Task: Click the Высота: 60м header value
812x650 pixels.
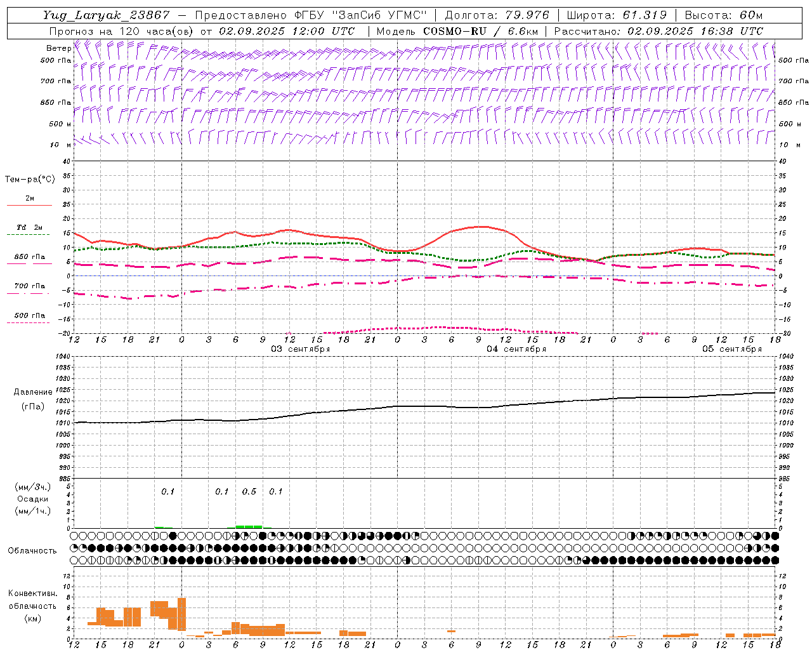Action: coord(724,15)
